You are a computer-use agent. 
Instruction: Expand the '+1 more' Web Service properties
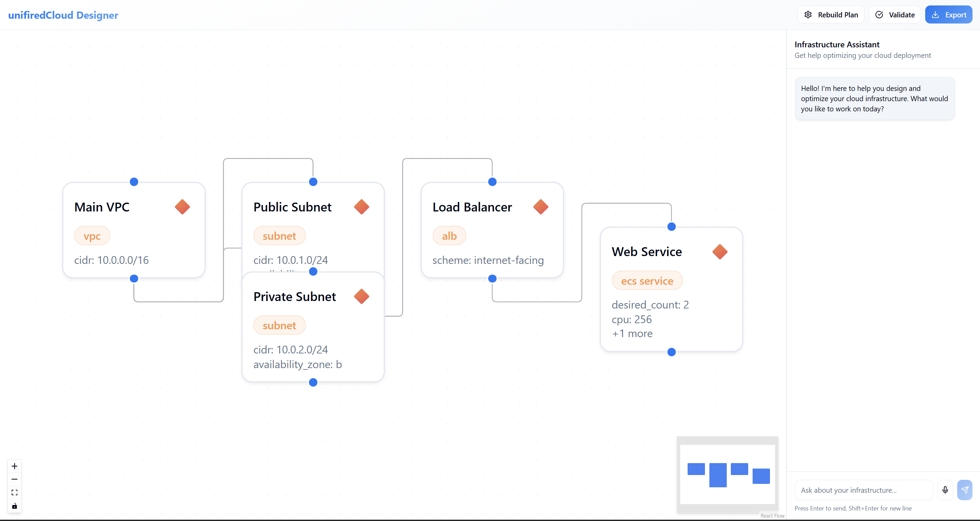point(632,334)
